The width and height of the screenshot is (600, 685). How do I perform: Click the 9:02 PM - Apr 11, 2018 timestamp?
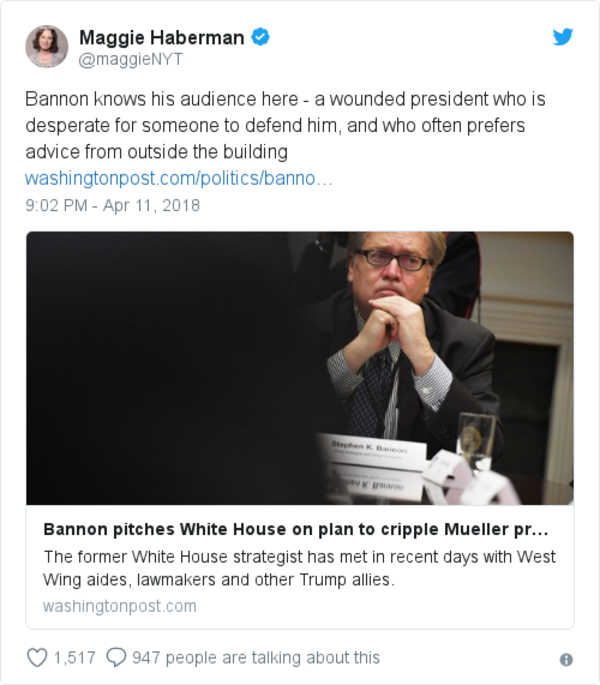coord(112,205)
